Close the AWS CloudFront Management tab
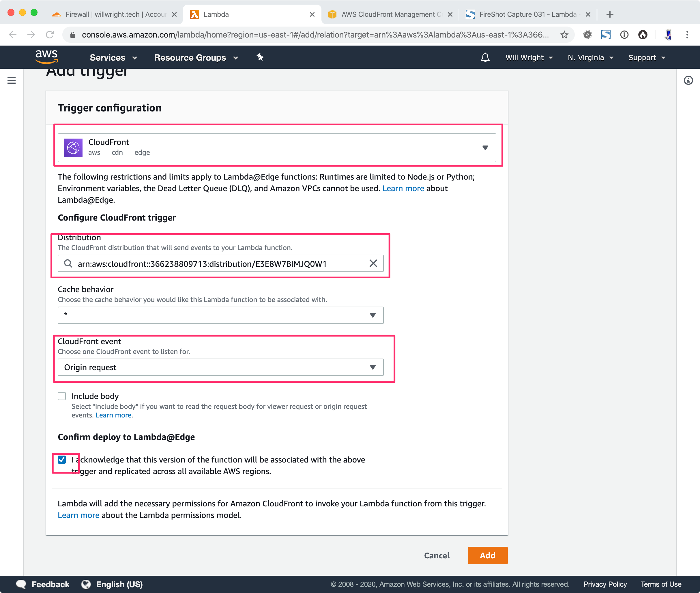The width and height of the screenshot is (700, 593). (450, 14)
